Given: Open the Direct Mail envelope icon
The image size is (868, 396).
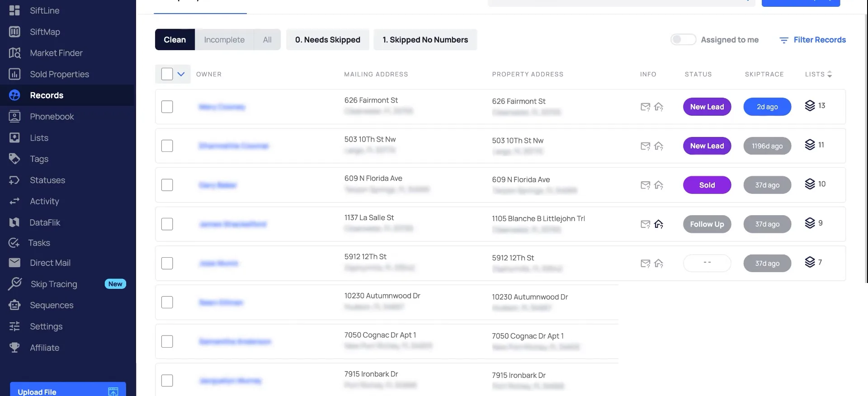Looking at the screenshot, I should [x=14, y=263].
